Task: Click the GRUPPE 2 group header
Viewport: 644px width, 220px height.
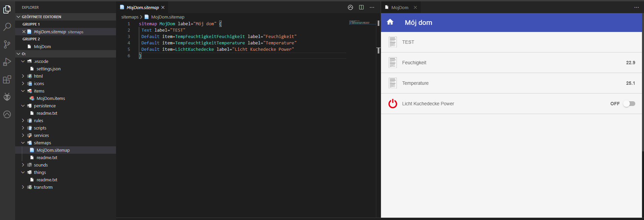Action: [31, 39]
